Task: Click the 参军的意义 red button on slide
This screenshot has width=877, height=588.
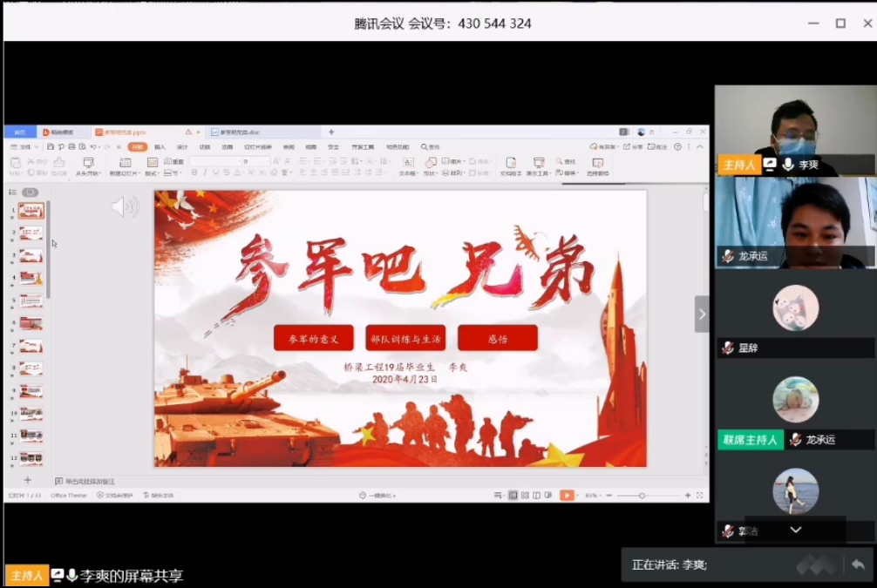Action: click(x=313, y=339)
